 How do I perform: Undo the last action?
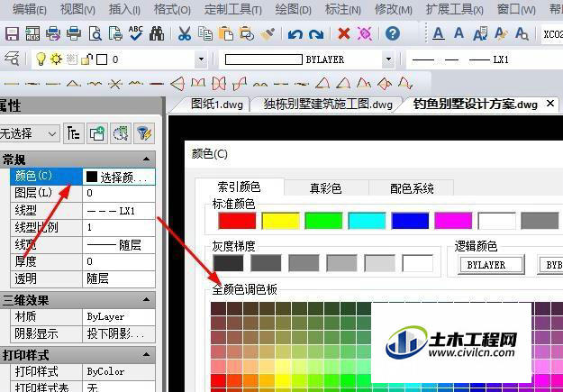295,34
